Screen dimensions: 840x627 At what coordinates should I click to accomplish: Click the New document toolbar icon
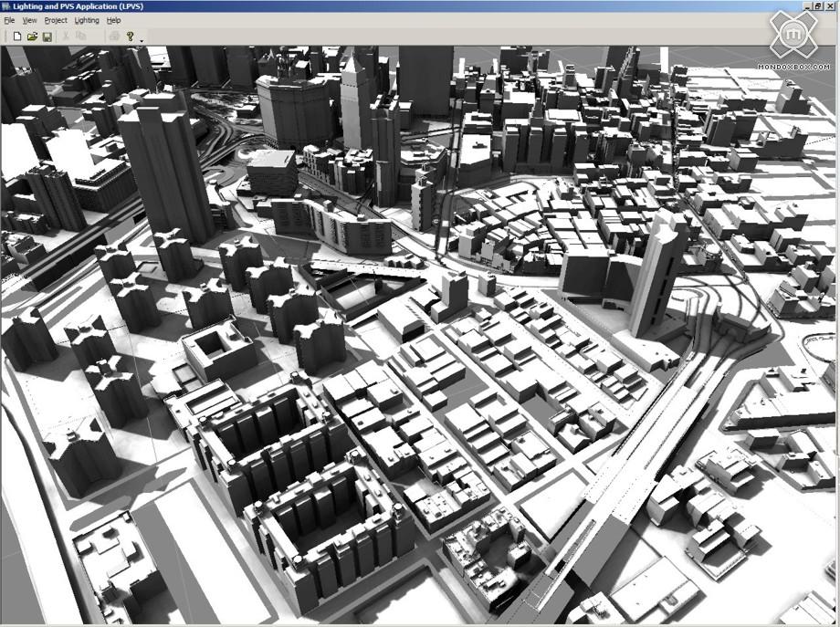point(16,37)
